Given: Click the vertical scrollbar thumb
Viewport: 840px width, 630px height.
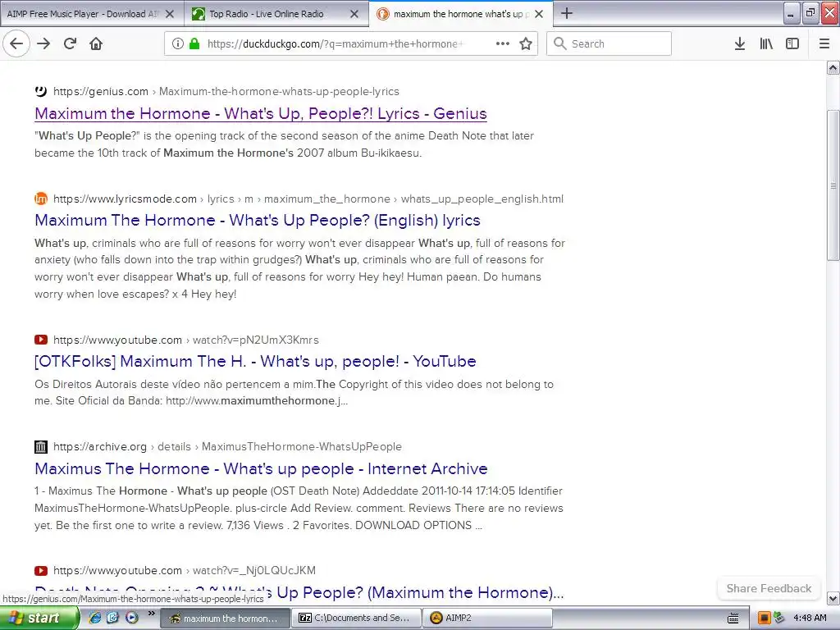Looking at the screenshot, I should tap(833, 185).
